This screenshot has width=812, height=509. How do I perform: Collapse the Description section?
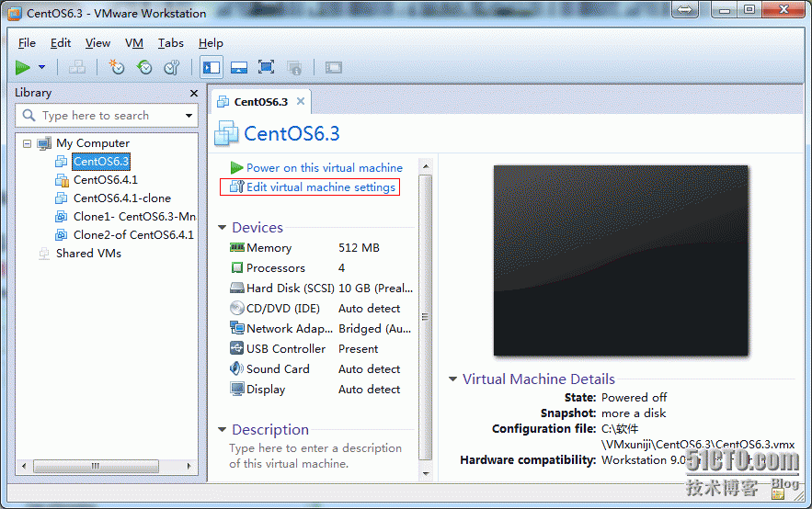click(x=223, y=429)
